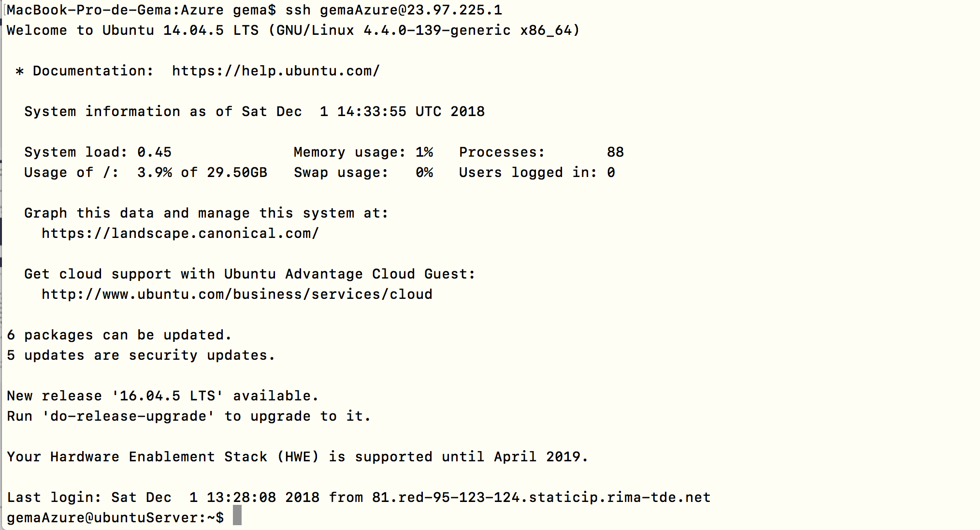
Task: Click the disk usage 3.9% of 29.50GB text
Action: point(202,173)
